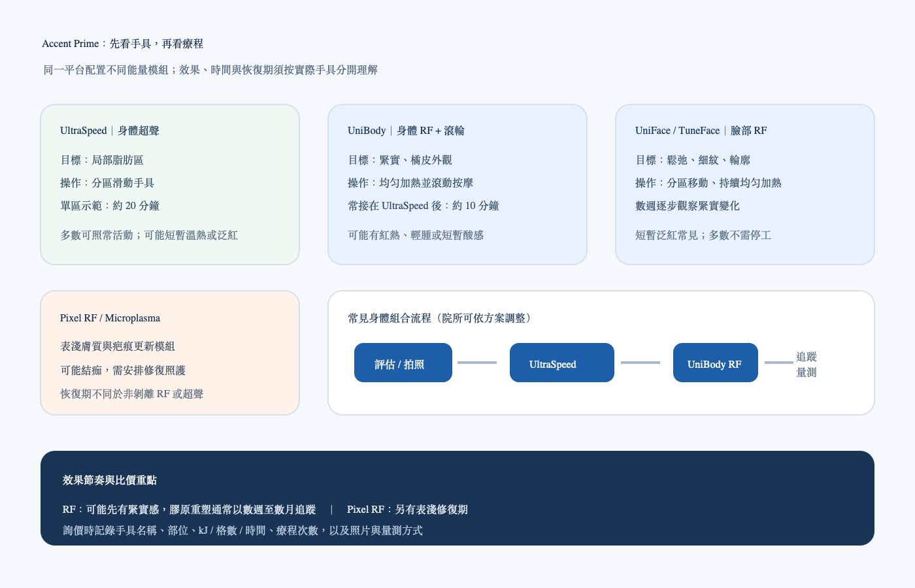Click the title 'Accent Prime：先看手具，再看療程'
The image size is (915, 588).
tap(123, 44)
